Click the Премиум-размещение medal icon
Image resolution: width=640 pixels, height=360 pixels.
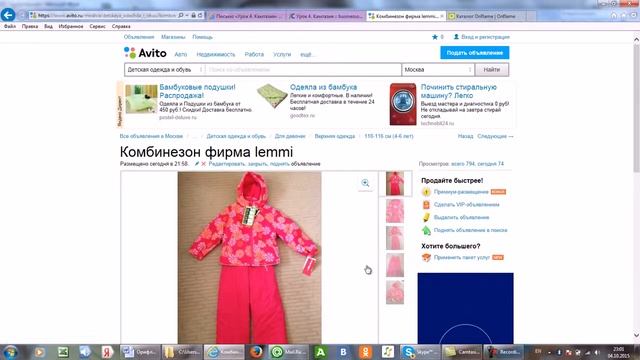tap(426, 192)
